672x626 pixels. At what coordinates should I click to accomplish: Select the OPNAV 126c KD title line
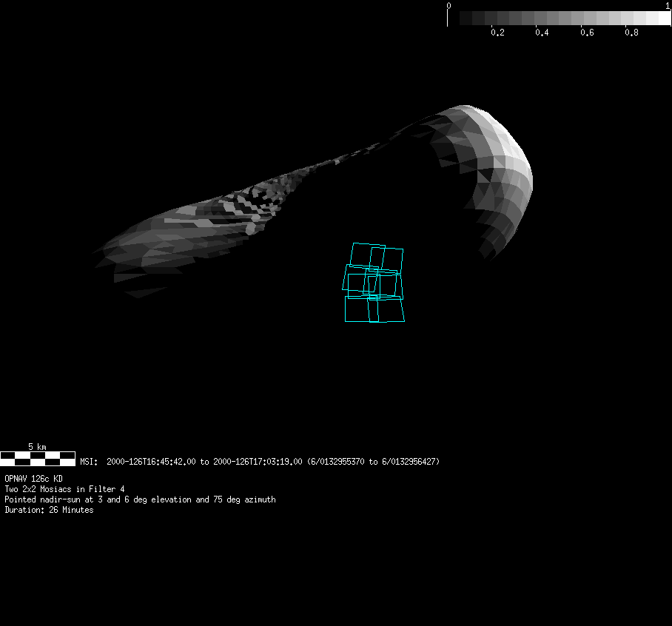point(33,479)
